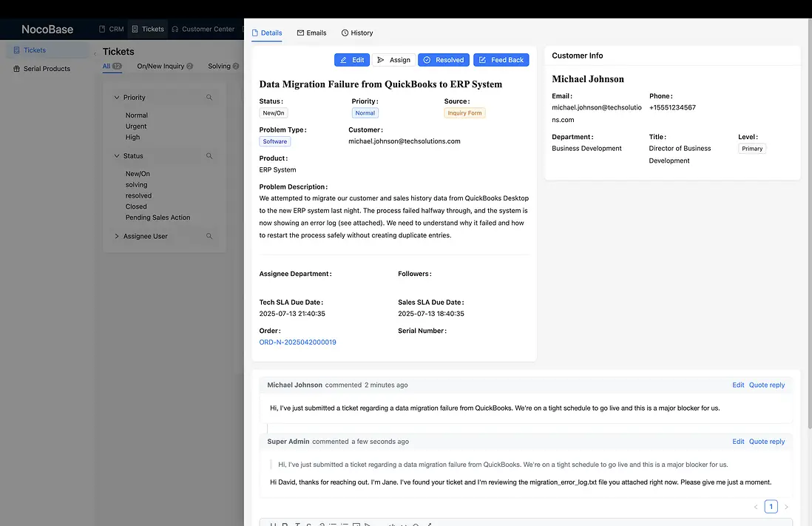Viewport: 812px width, 526px height.
Task: Apply underline formatting in the comment editor
Action: 272,525
